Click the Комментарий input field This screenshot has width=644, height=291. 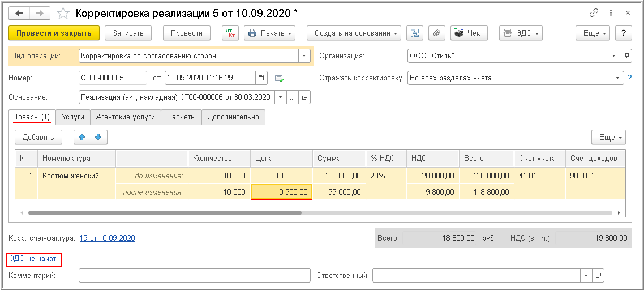(x=194, y=276)
